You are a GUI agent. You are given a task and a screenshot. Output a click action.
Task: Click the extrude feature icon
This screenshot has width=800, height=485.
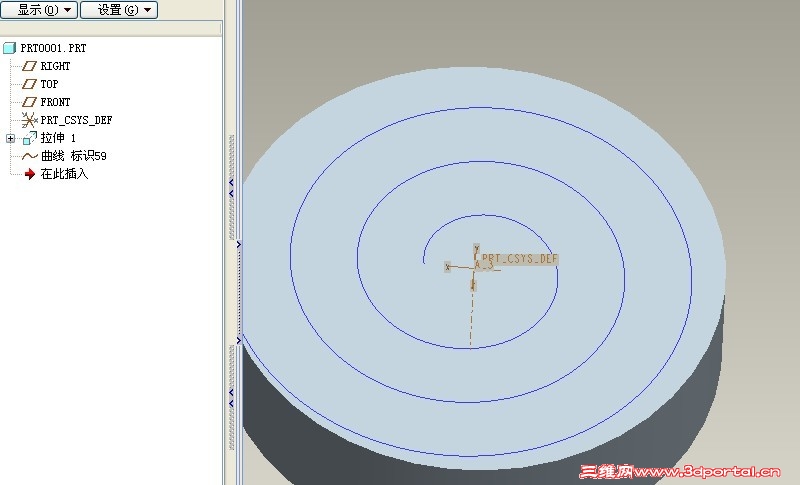point(30,138)
